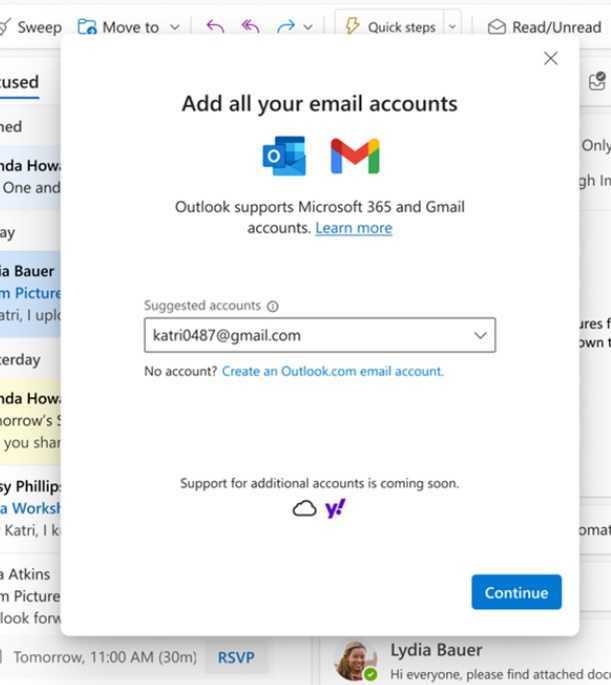
Task: Expand the Quick steps dropdown arrow
Action: [x=452, y=27]
